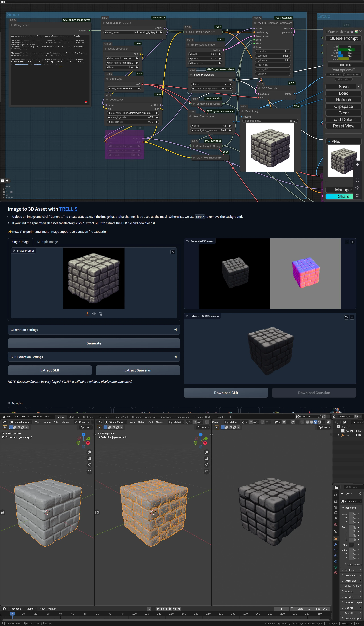364x626 pixels.
Task: Open the Shading workspace tab
Action: pos(136,417)
